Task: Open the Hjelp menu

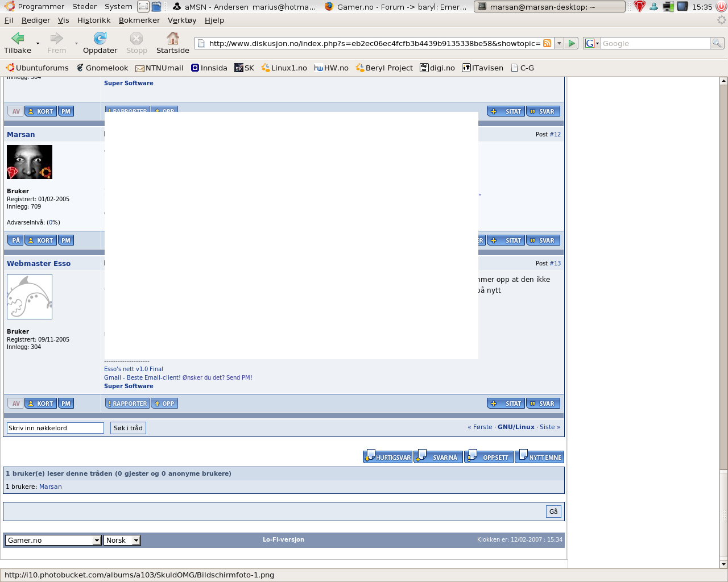Action: [x=214, y=20]
